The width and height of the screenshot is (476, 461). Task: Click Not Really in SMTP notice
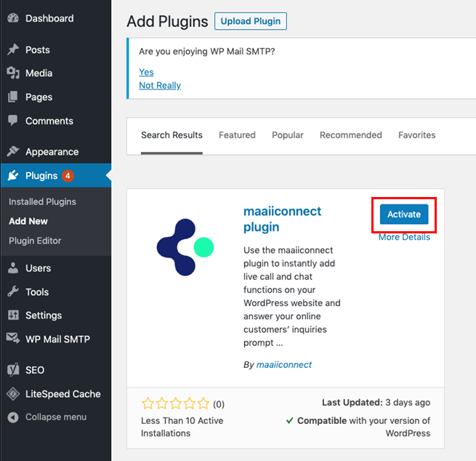pos(160,85)
